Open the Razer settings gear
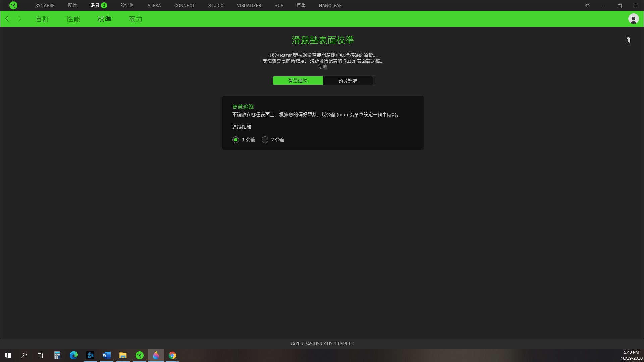The height and width of the screenshot is (362, 644). click(588, 6)
